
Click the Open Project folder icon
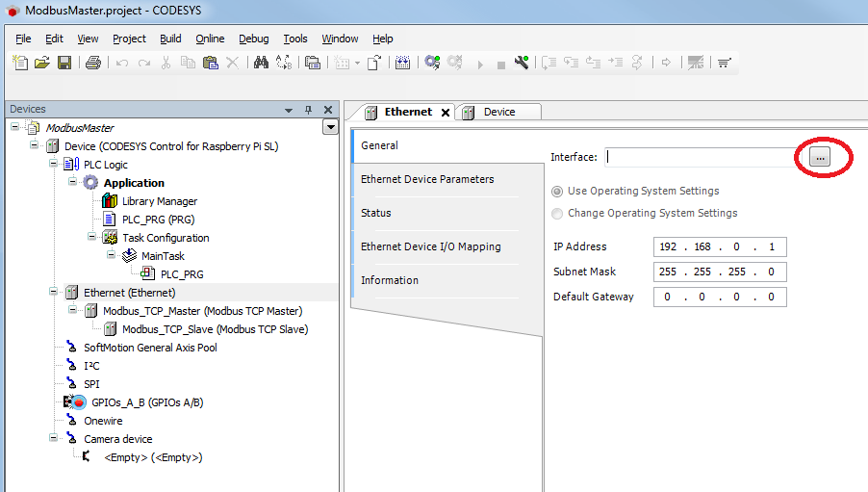[x=41, y=64]
